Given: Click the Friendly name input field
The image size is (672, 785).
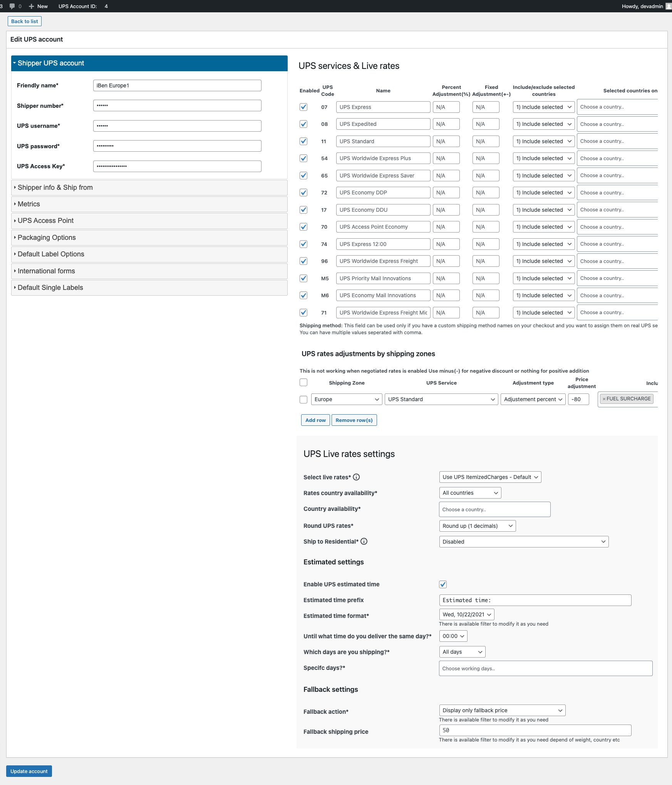Looking at the screenshot, I should 177,85.
